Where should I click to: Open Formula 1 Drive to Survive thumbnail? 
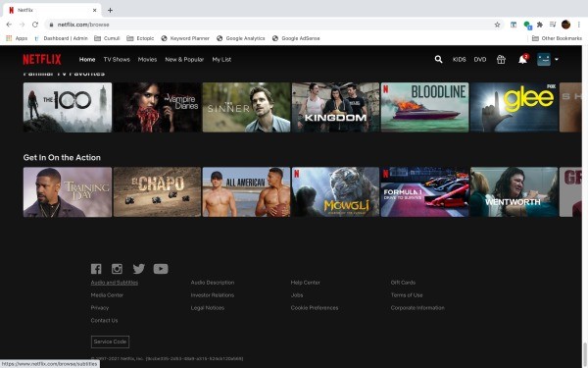click(425, 192)
